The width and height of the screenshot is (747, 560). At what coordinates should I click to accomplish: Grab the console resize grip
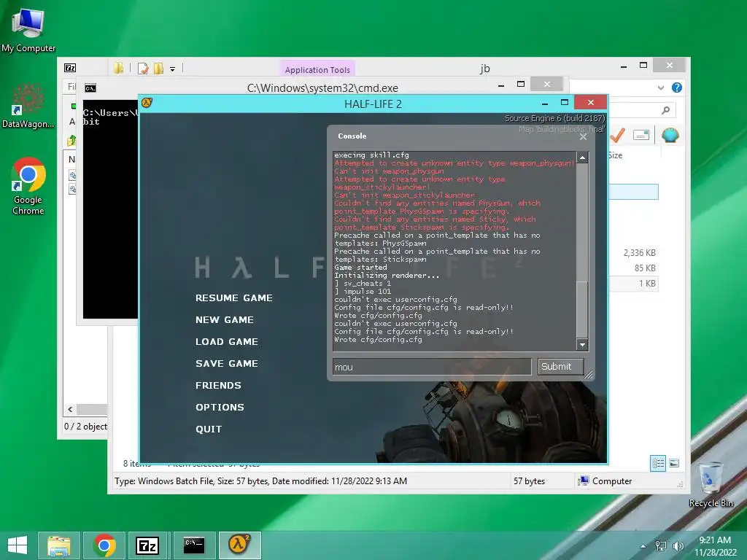(x=589, y=375)
